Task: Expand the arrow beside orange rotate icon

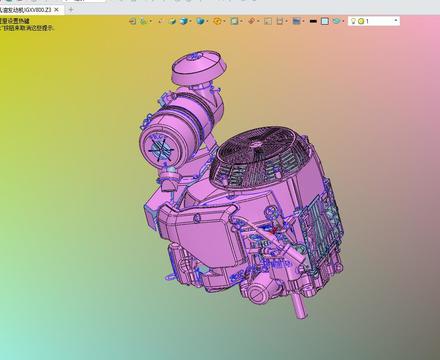Action: [224, 21]
